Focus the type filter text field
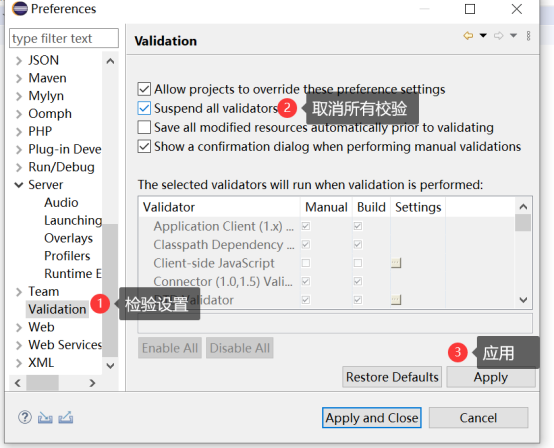 (64, 38)
